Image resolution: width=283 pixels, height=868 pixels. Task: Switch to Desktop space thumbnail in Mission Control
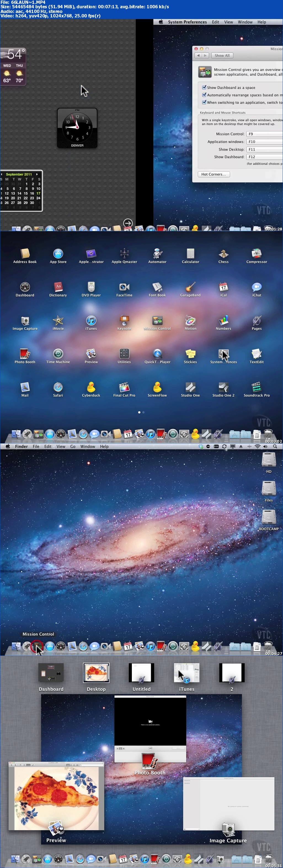96,673
